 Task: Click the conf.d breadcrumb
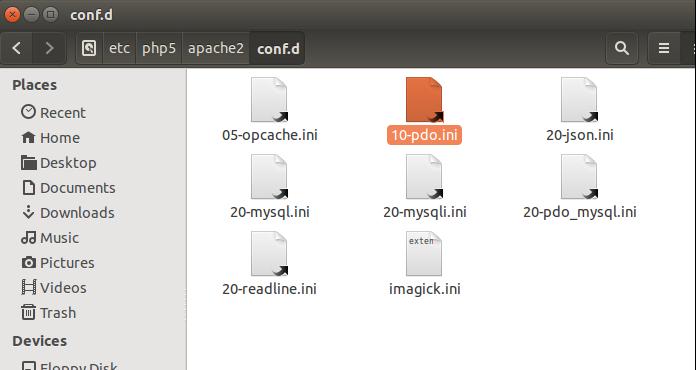[278, 48]
